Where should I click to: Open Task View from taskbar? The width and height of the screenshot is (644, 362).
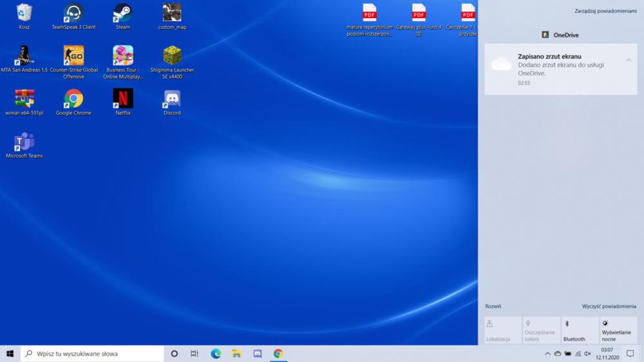click(194, 354)
